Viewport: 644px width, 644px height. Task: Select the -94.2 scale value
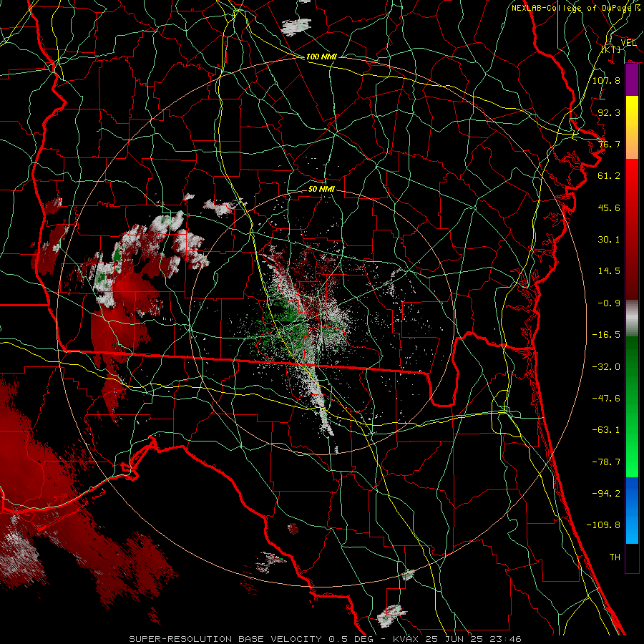[606, 493]
